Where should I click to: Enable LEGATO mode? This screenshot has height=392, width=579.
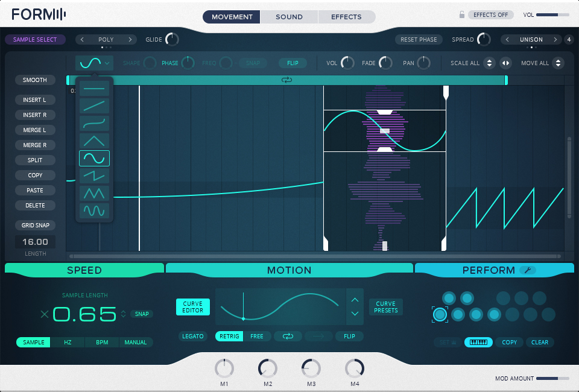(x=193, y=337)
